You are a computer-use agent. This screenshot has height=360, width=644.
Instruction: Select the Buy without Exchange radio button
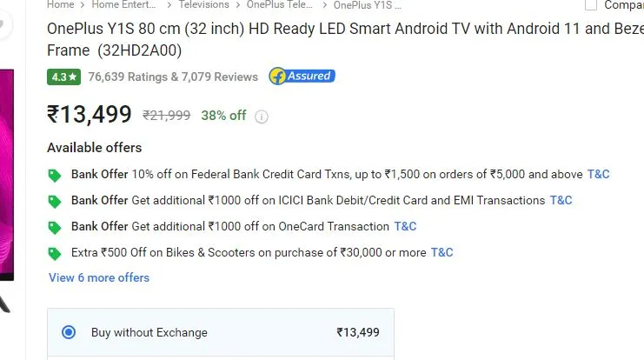pos(69,332)
